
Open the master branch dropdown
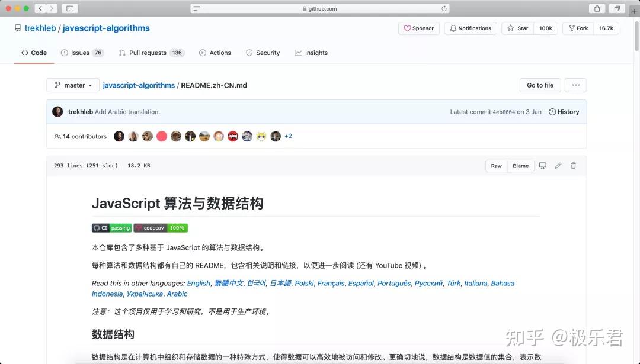(72, 85)
